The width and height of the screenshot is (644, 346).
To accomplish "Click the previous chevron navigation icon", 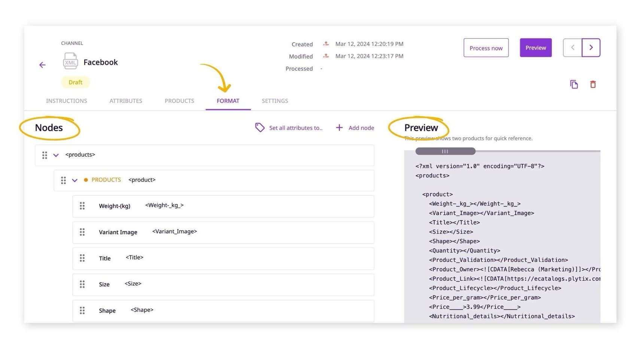I will point(572,47).
